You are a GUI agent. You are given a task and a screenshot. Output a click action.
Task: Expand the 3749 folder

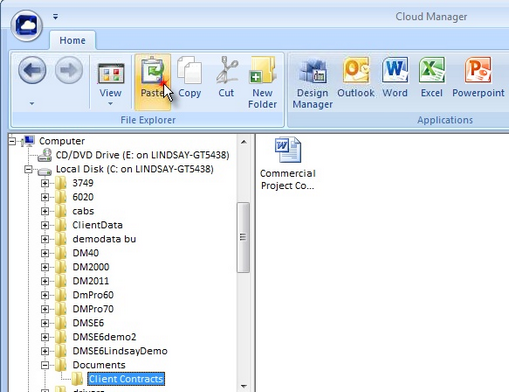[x=45, y=183]
